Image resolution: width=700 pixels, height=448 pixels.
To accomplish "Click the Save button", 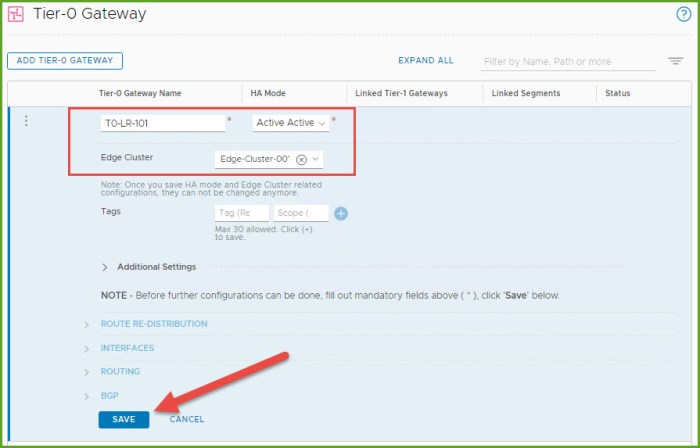I will (x=124, y=419).
